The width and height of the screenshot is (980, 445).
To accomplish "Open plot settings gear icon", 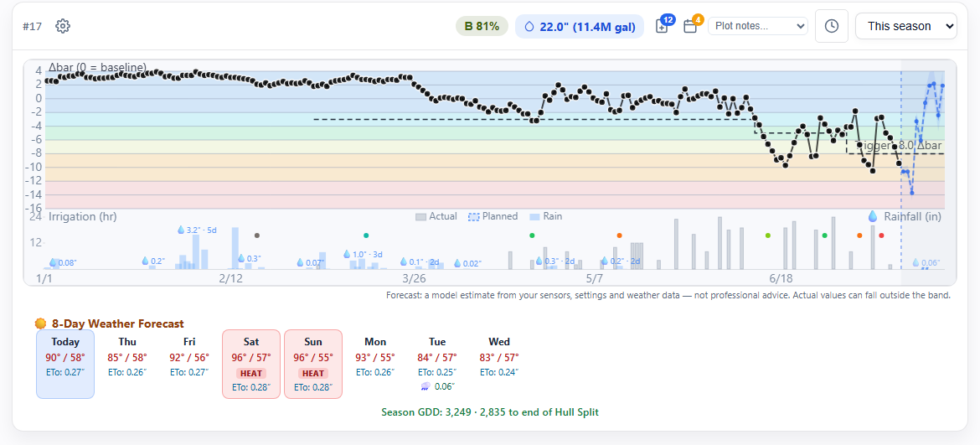I will pos(63,26).
